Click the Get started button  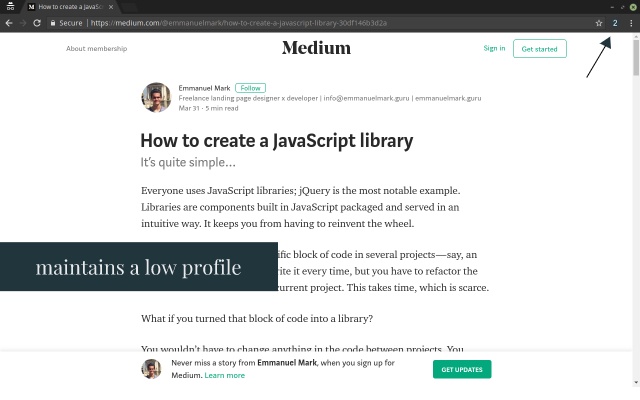point(540,49)
